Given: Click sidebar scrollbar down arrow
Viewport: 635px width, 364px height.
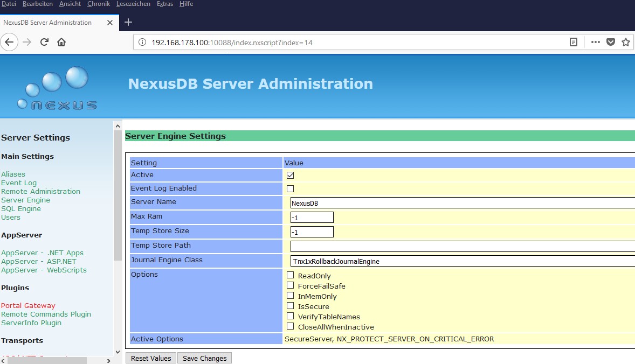Looking at the screenshot, I should [x=118, y=352].
